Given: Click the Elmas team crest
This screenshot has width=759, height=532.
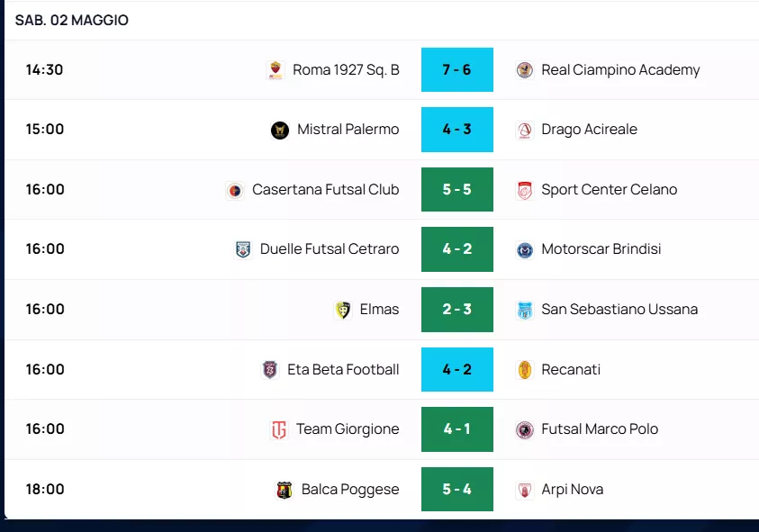Looking at the screenshot, I should pyautogui.click(x=343, y=310).
